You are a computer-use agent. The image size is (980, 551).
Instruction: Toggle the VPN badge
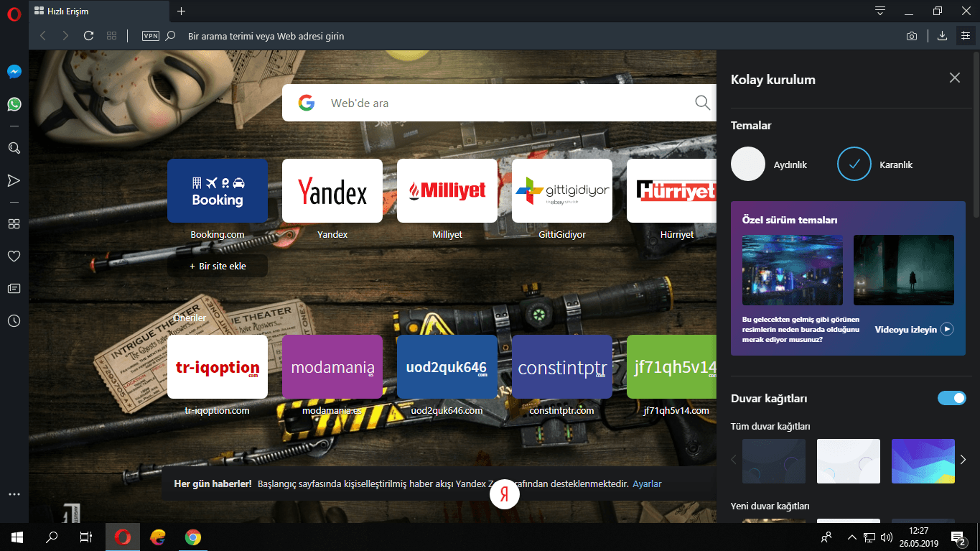[x=151, y=35]
